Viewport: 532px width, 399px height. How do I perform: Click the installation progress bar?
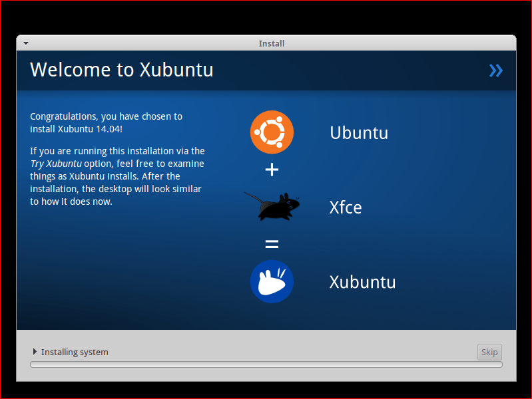coord(266,364)
